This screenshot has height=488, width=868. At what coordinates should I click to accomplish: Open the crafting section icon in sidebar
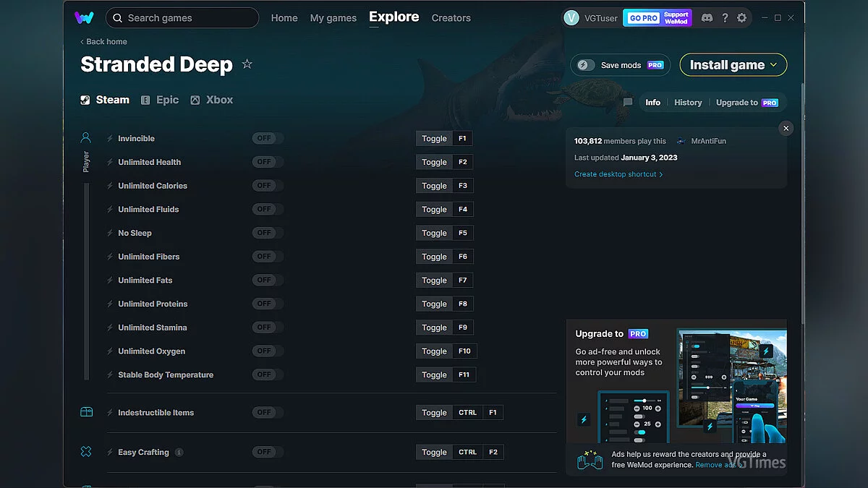click(x=85, y=450)
